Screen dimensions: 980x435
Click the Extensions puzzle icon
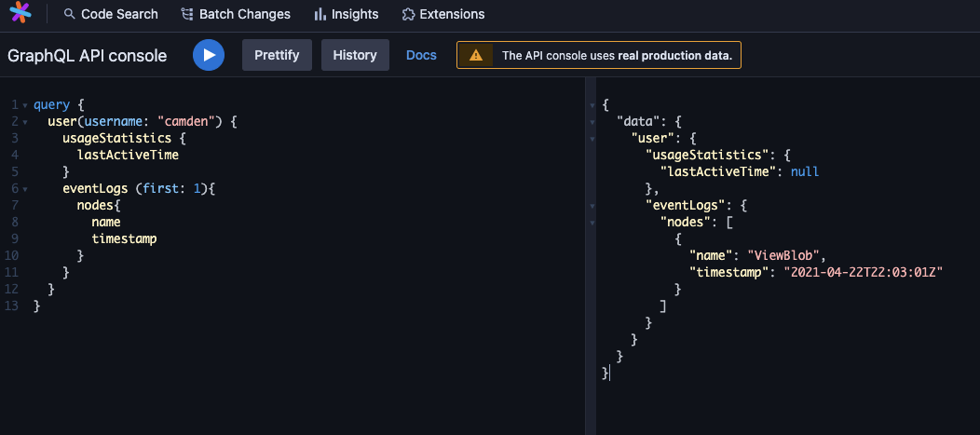point(408,14)
